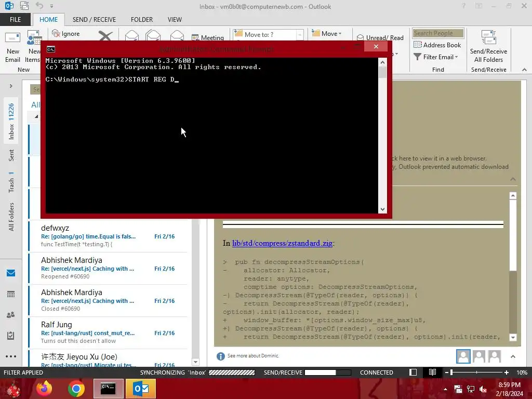Collapse the Outlook ribbon
Image resolution: width=532 pixels, height=399 pixels.
point(524,70)
